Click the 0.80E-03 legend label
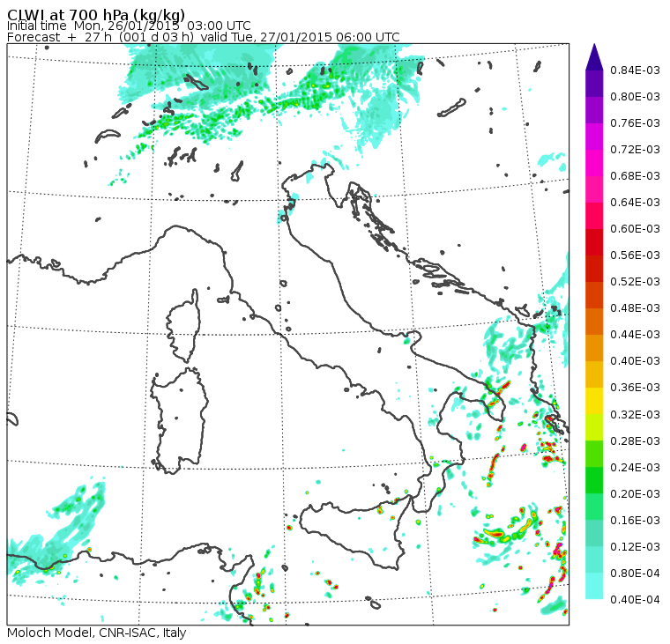This screenshot has height=644, width=670. point(635,97)
